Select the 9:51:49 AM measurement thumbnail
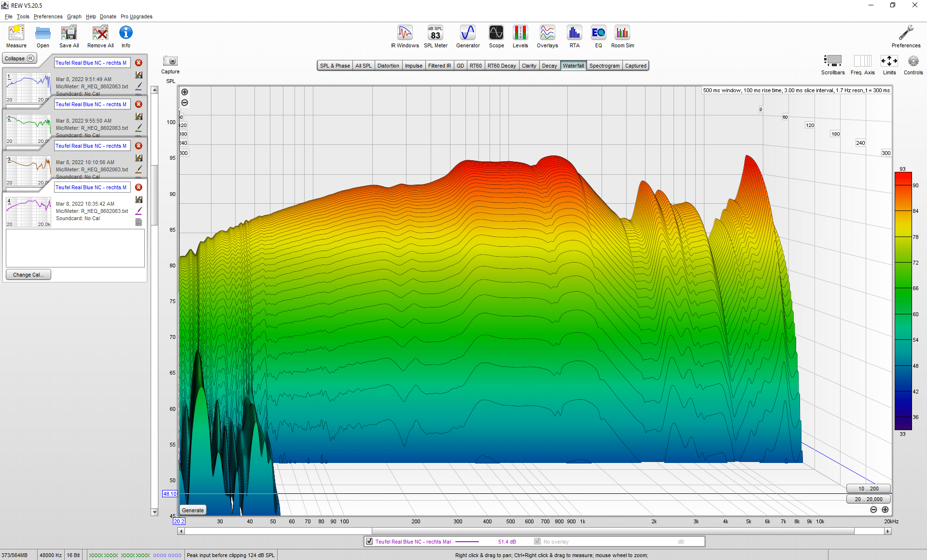Screen dimensions: 927x560 point(28,87)
